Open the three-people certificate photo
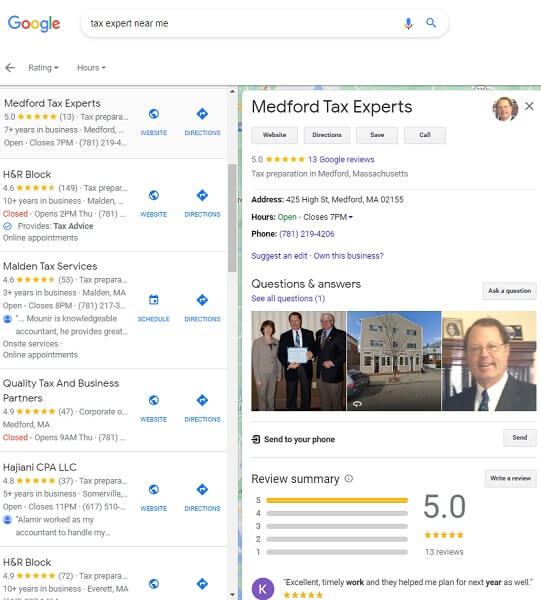 coord(298,361)
